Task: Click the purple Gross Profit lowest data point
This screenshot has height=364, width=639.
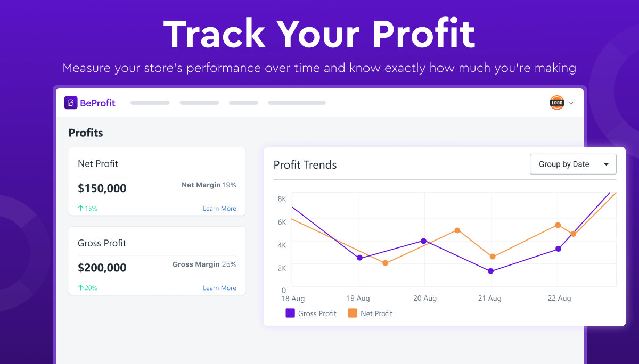Action: point(490,271)
